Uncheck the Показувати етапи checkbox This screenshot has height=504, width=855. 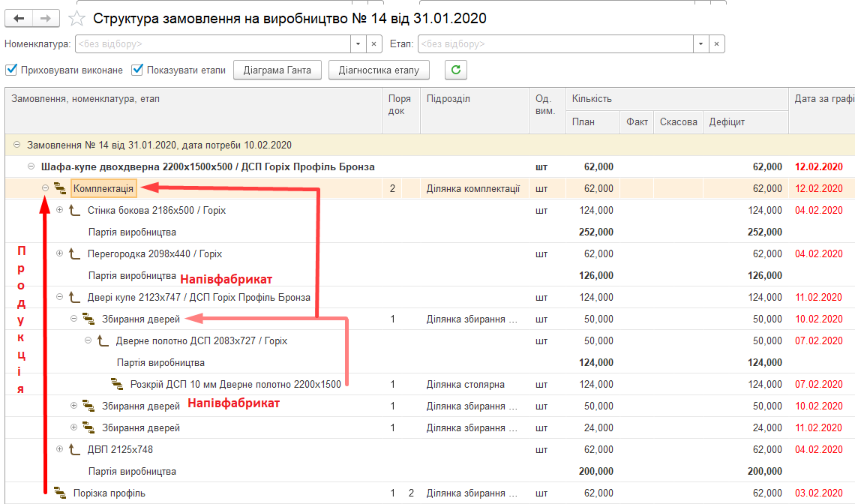[x=137, y=70]
